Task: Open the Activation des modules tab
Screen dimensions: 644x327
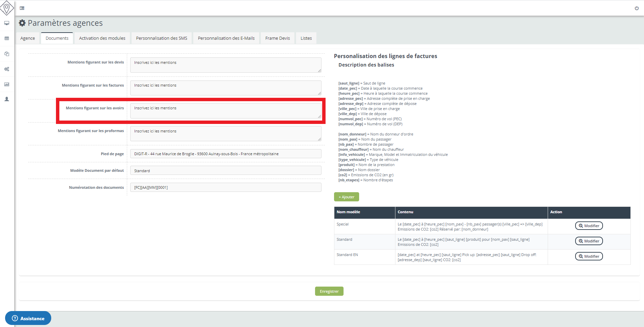Action: click(102, 38)
